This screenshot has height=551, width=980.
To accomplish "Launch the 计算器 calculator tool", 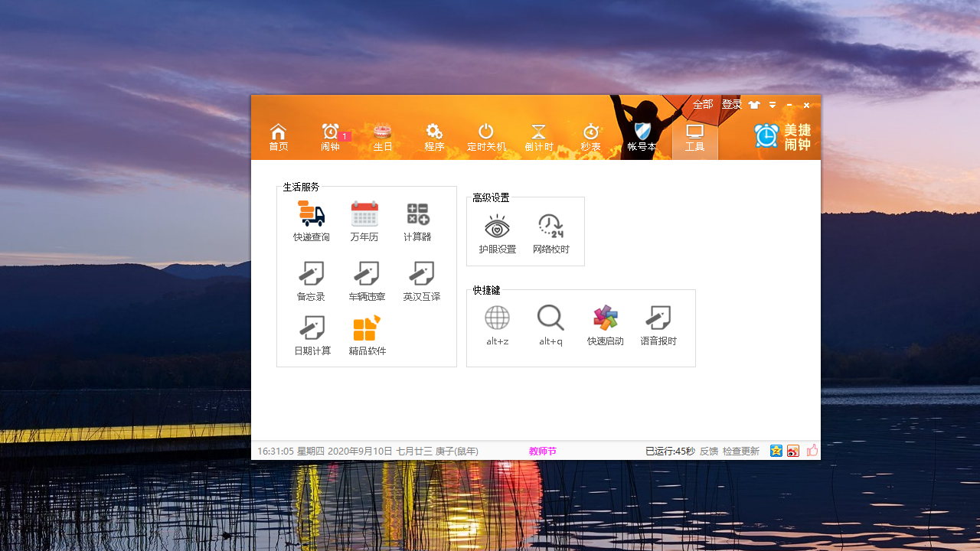I will [417, 220].
